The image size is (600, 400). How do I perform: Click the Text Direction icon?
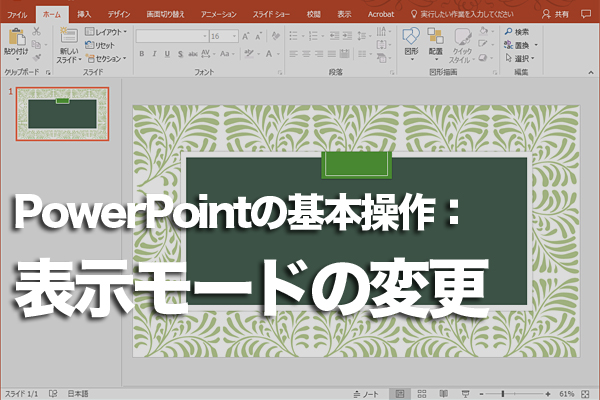[x=382, y=31]
